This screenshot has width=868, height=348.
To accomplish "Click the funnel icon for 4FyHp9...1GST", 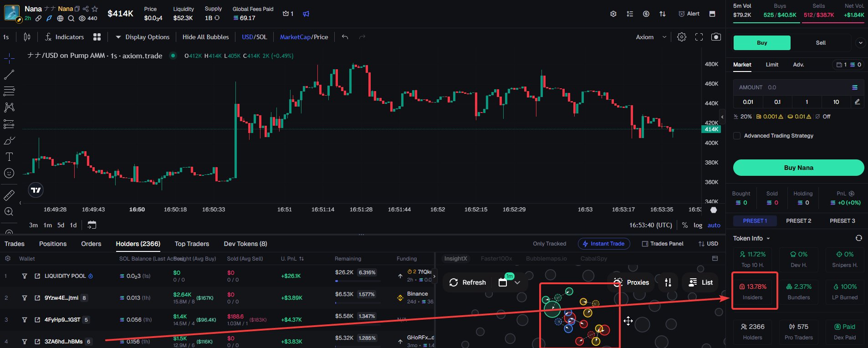I will pyautogui.click(x=25, y=320).
